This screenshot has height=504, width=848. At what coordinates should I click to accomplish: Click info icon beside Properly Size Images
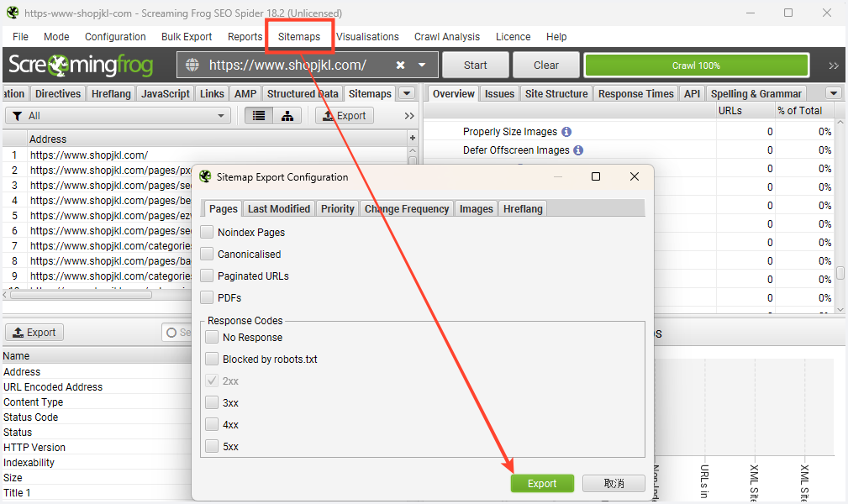pos(566,132)
